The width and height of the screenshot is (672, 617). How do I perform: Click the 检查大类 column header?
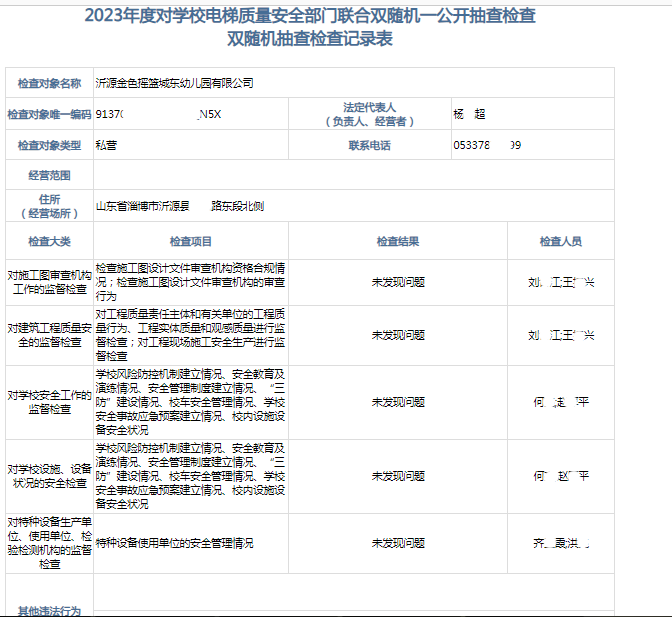coord(49,242)
